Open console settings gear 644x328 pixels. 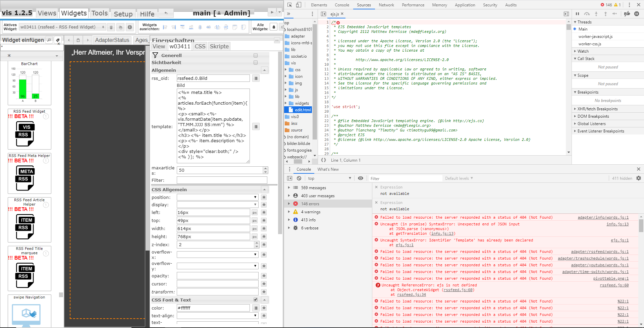639,178
